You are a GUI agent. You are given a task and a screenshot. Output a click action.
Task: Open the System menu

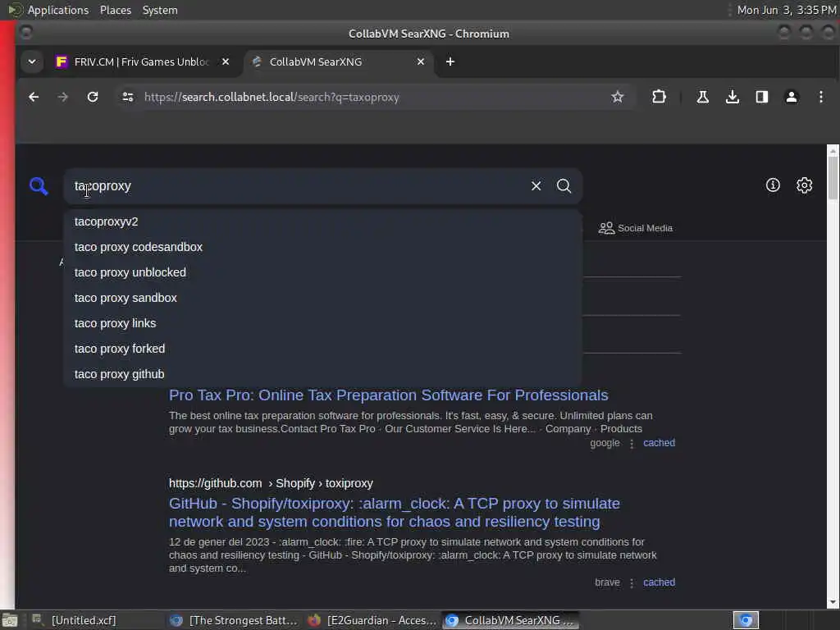[160, 10]
